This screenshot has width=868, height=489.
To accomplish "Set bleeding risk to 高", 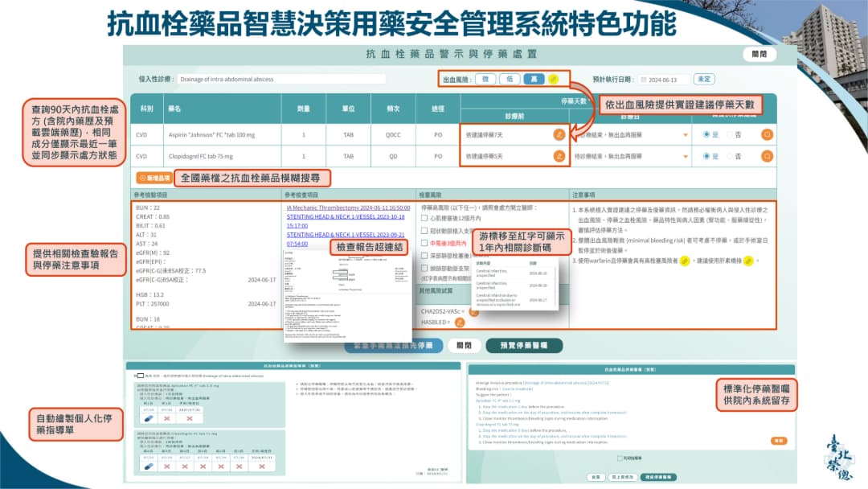I will [534, 79].
